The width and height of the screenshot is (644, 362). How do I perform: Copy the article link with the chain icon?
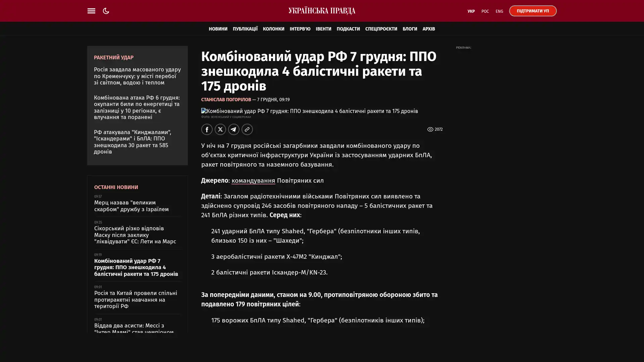(247, 129)
